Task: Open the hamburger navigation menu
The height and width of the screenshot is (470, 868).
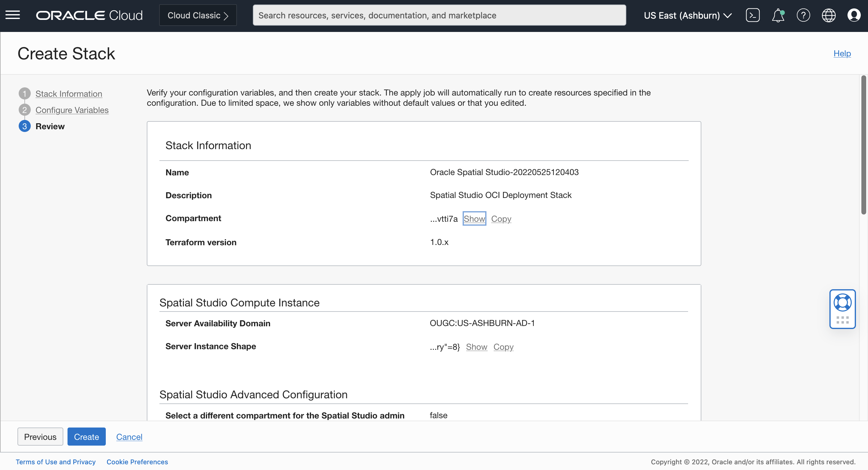Action: tap(12, 15)
